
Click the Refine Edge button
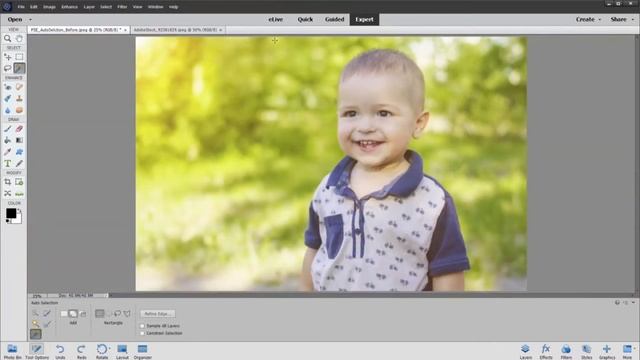coord(158,313)
